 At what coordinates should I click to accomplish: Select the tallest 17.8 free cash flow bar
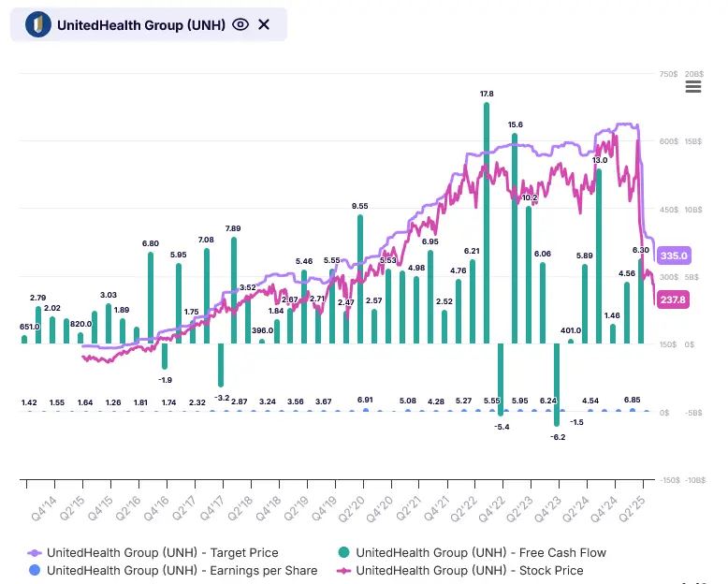click(487, 224)
